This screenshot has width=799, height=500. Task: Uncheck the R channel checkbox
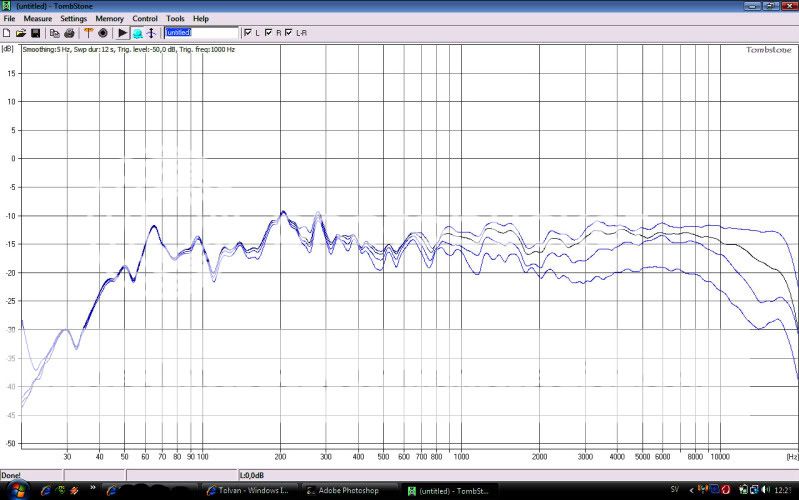[269, 33]
